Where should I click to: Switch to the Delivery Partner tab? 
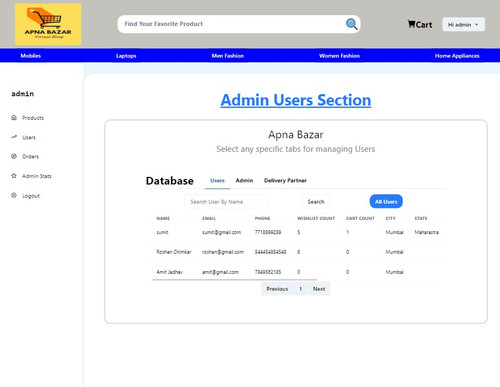[285, 180]
